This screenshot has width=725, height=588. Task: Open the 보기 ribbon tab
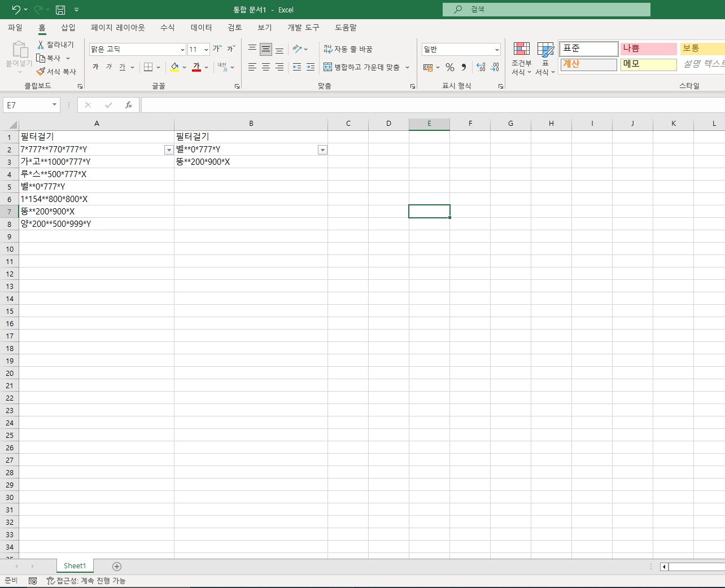pyautogui.click(x=265, y=27)
